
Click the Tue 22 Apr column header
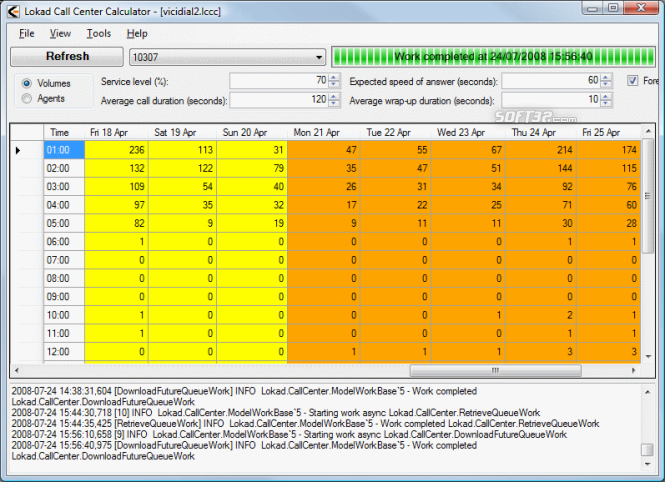[395, 132]
